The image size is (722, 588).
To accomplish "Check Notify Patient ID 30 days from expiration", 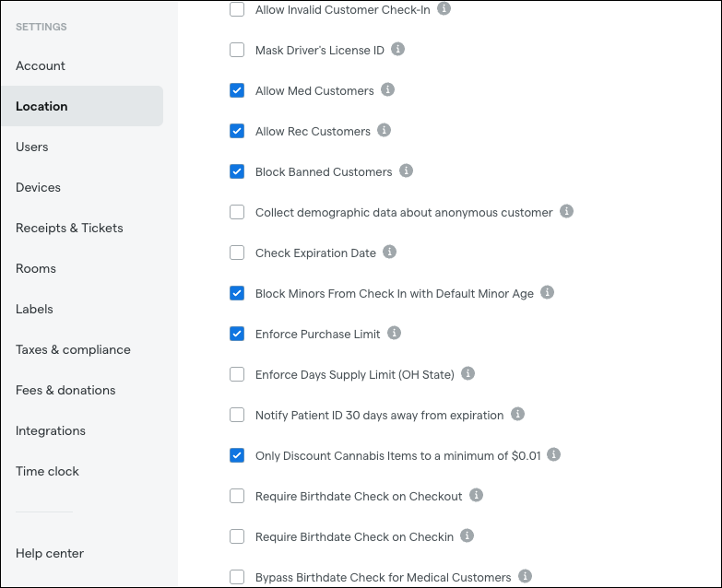I will click(x=237, y=415).
